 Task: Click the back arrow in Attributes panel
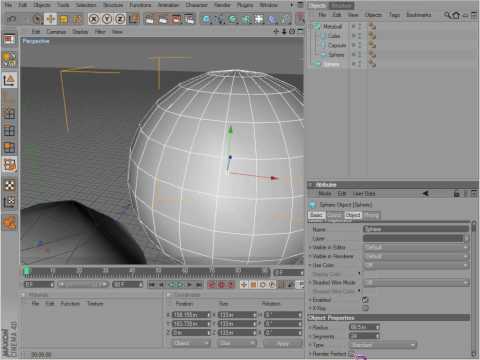pos(426,193)
